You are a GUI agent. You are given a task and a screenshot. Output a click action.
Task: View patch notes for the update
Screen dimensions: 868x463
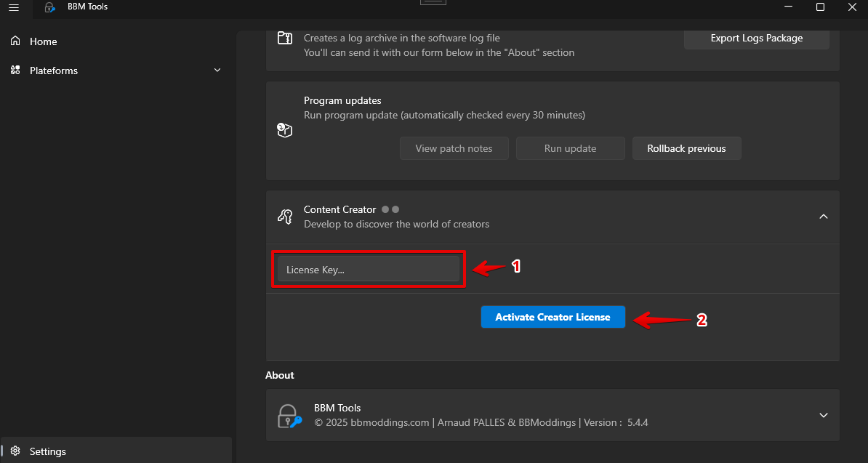point(454,148)
